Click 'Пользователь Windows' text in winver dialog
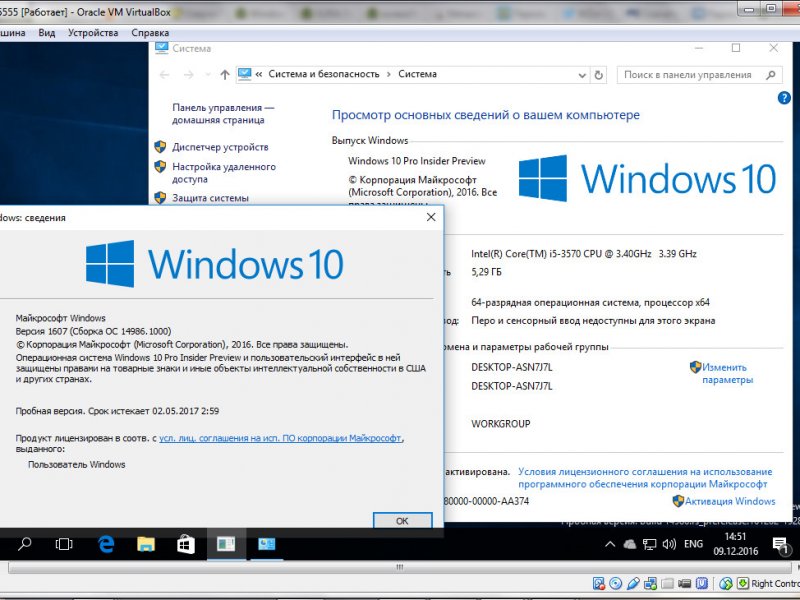The height and width of the screenshot is (600, 800). 77,464
